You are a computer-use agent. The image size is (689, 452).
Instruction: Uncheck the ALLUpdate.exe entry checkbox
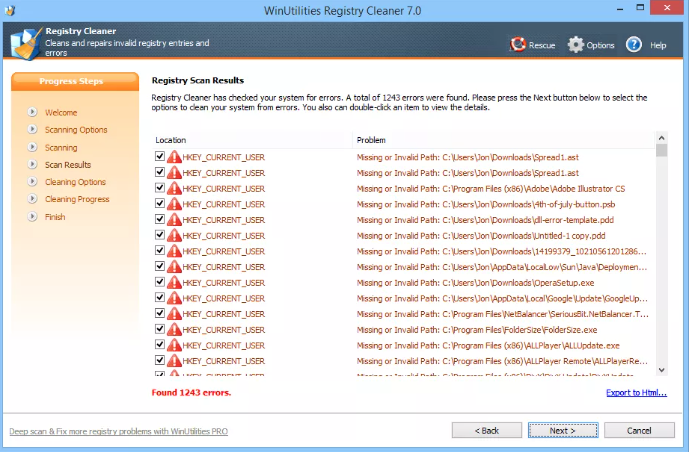tap(160, 344)
